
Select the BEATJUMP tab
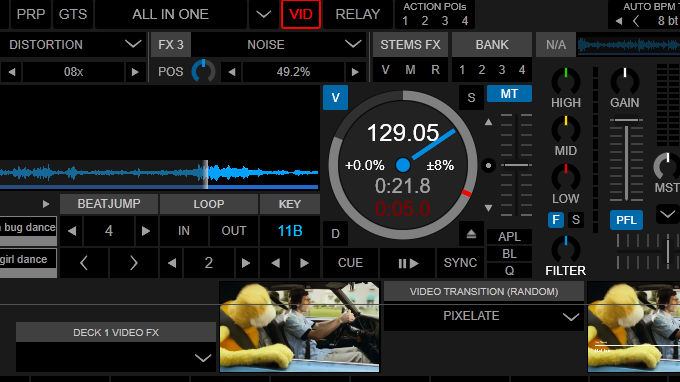109,204
